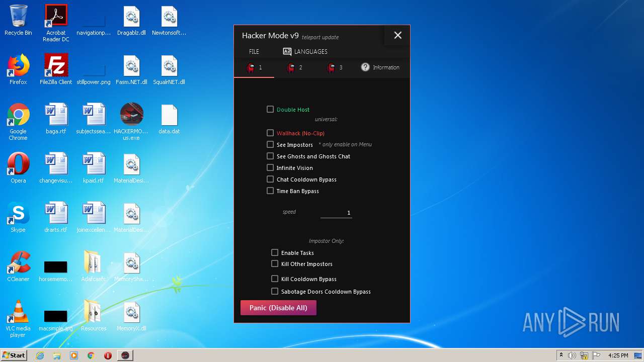Check the Enable Tasks option
644x362 pixels.
275,252
